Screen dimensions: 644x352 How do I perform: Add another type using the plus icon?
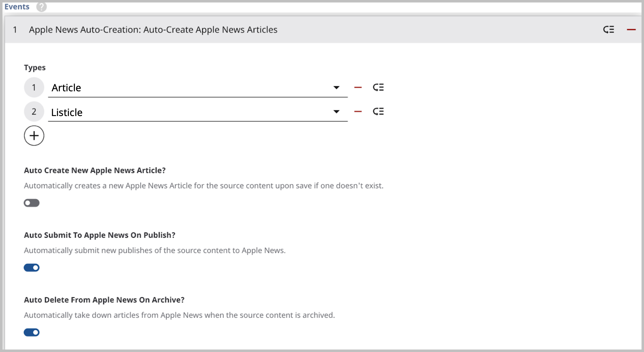click(34, 135)
